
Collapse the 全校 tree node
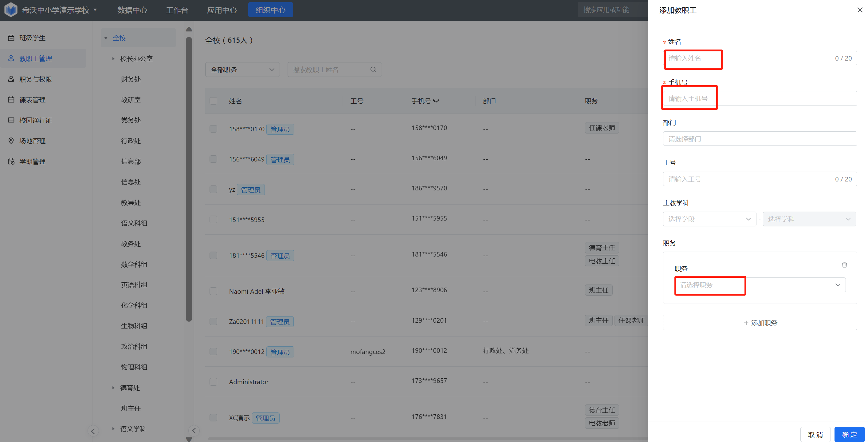(106, 38)
